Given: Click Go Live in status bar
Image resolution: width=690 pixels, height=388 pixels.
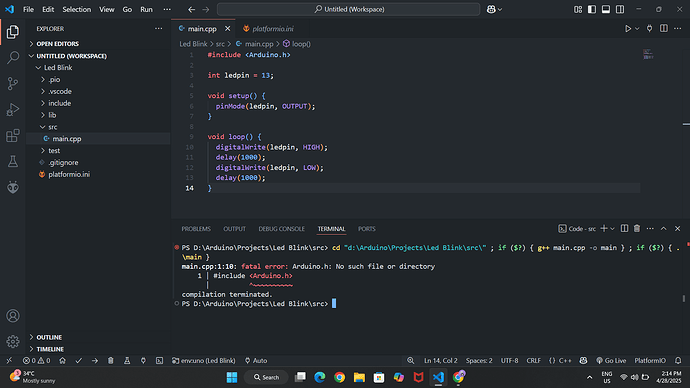Looking at the screenshot, I should point(611,360).
